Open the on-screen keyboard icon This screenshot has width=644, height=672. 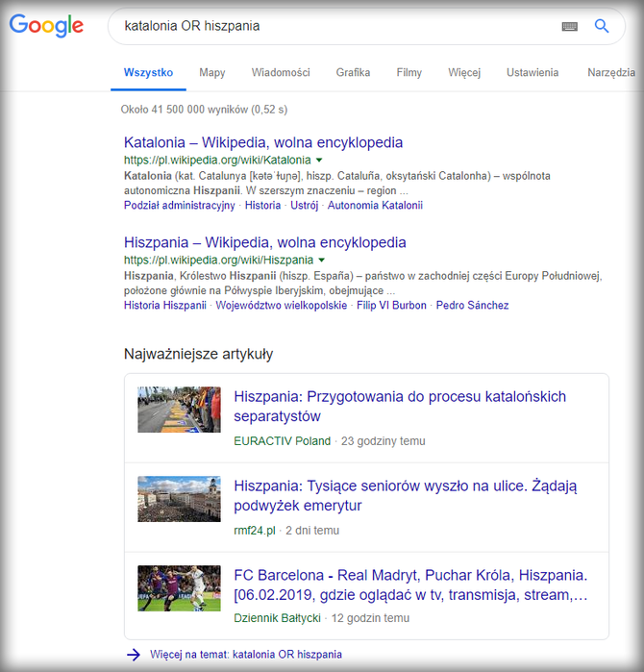tap(569, 27)
